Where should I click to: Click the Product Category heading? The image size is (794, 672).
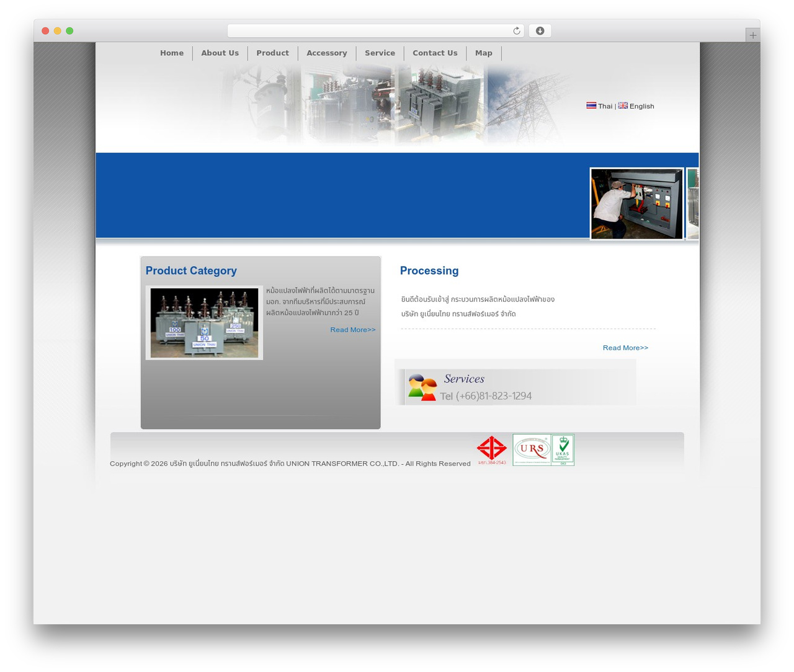point(191,271)
